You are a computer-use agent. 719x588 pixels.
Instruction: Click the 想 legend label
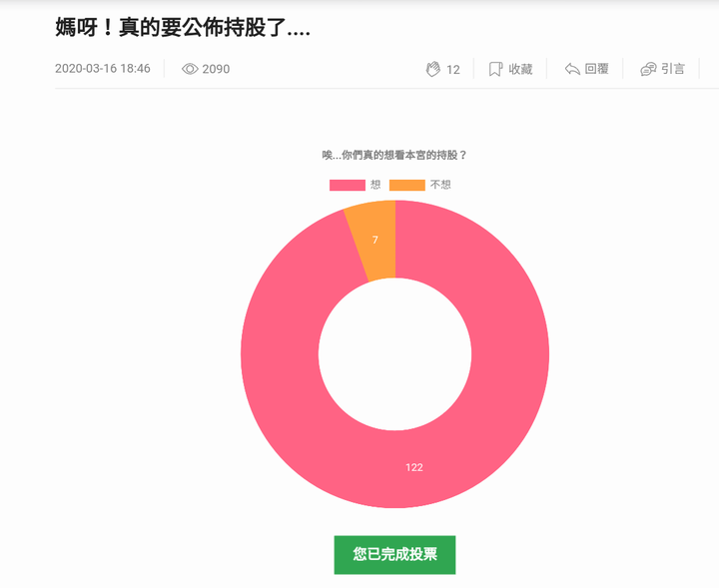pyautogui.click(x=375, y=185)
